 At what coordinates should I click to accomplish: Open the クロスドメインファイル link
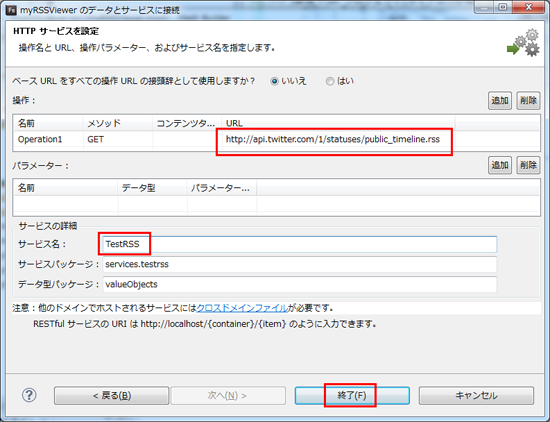pyautogui.click(x=242, y=308)
